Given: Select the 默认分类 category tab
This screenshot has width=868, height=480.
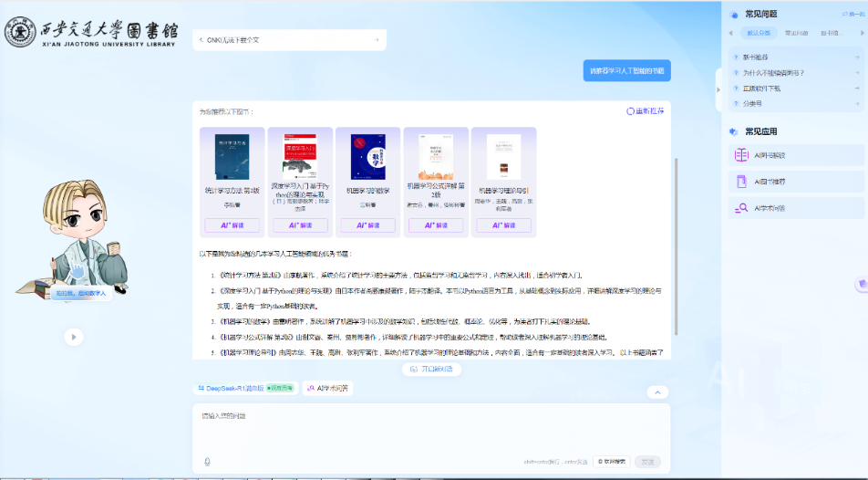Looking at the screenshot, I should point(759,33).
